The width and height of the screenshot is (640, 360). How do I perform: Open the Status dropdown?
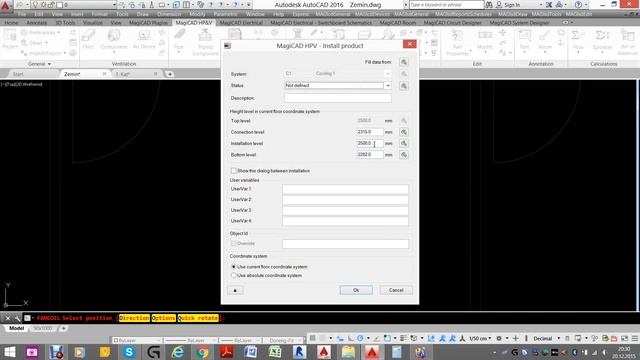[388, 85]
